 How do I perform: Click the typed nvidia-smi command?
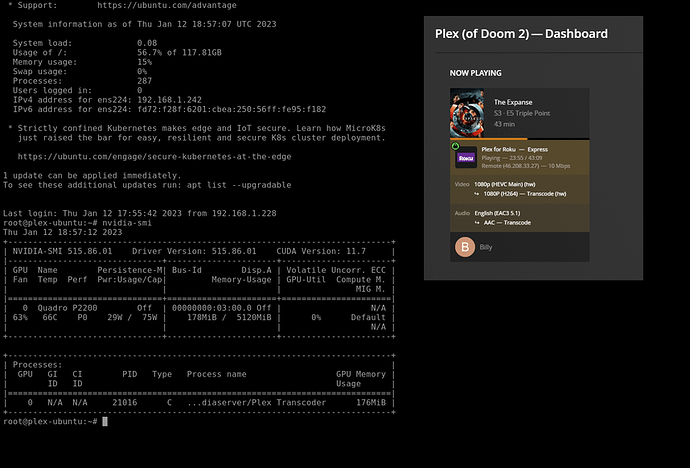tap(127, 223)
